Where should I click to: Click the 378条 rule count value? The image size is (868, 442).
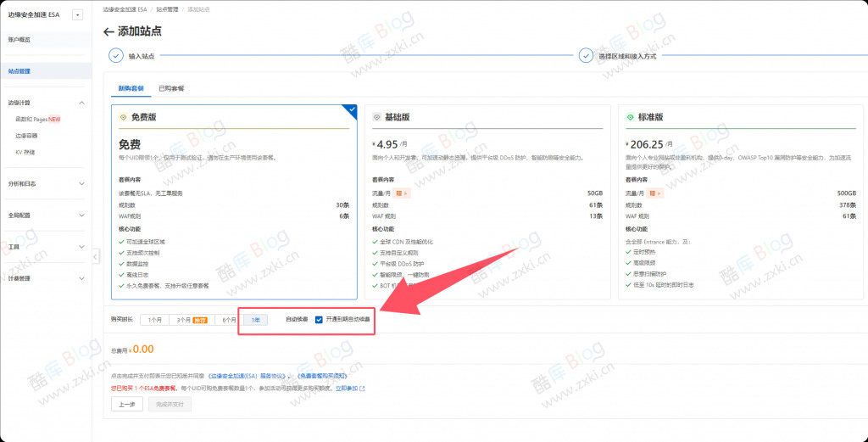[x=848, y=205]
